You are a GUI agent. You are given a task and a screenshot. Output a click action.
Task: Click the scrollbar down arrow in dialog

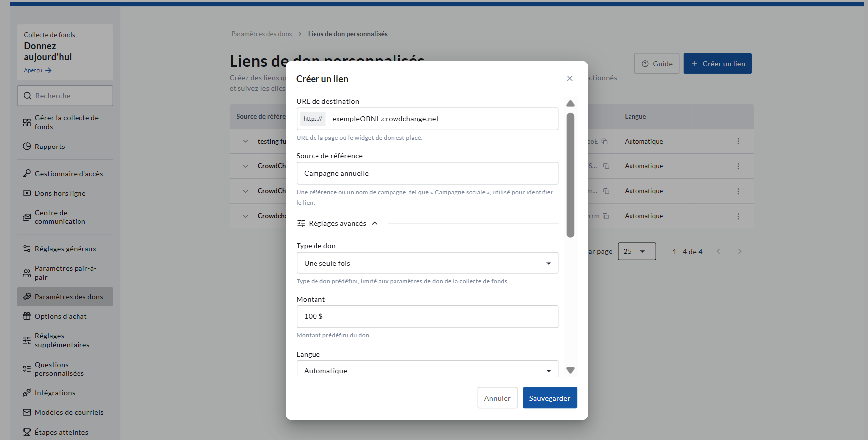(x=570, y=370)
